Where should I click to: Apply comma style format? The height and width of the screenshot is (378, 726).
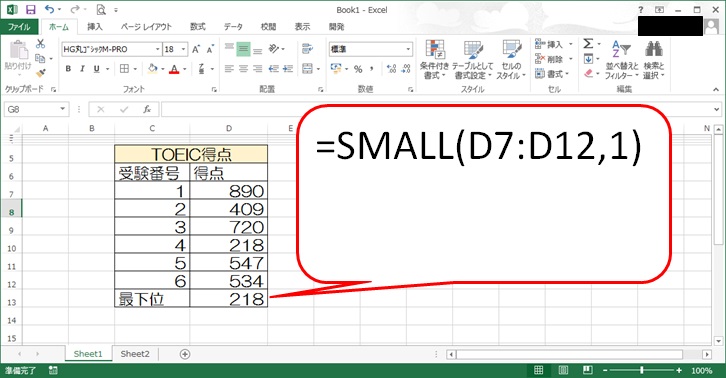[372, 69]
